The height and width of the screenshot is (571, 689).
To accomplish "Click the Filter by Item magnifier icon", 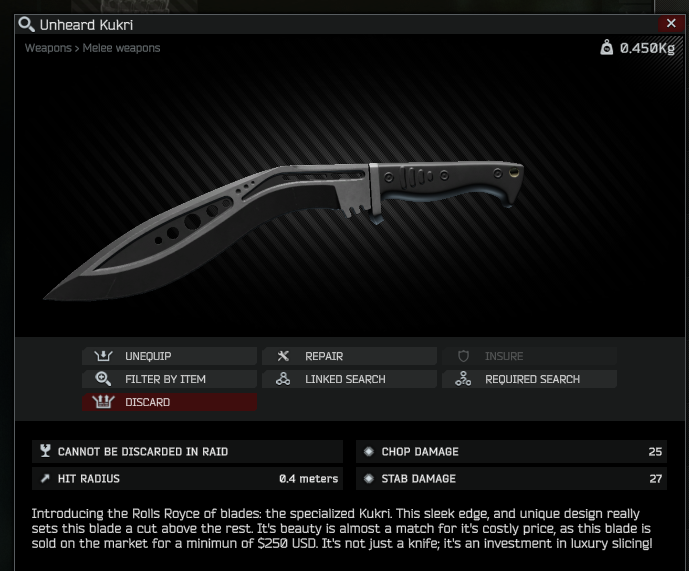I will pos(103,379).
